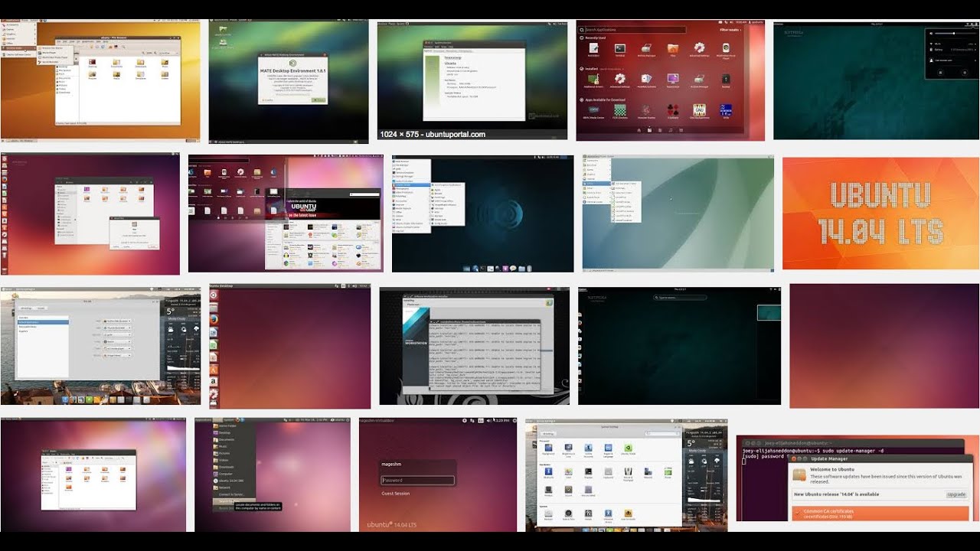Open the thumbnail with the red Ubuntu banner
This screenshot has width=980, height=551.
[286, 214]
